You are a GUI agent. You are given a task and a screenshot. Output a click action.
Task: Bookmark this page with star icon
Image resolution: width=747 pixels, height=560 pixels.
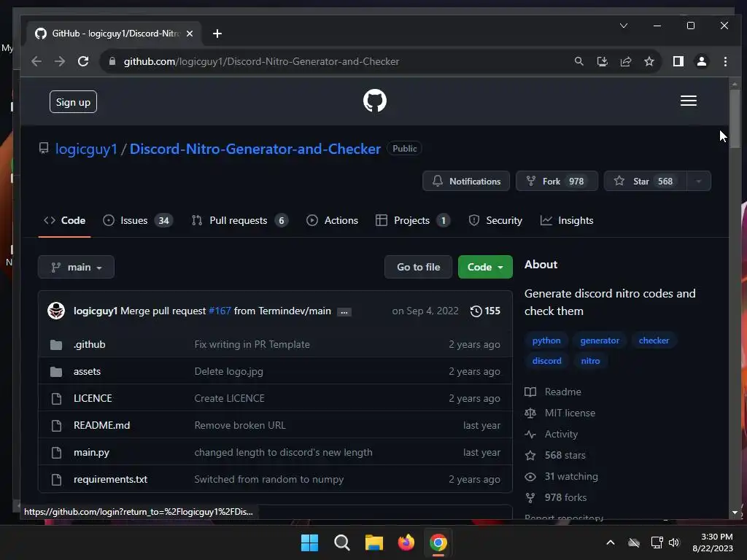click(649, 61)
